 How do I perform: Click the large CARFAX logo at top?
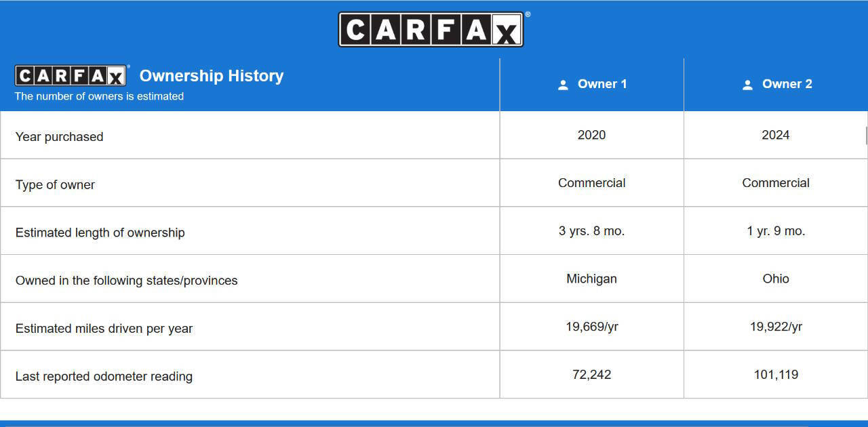coord(431,30)
